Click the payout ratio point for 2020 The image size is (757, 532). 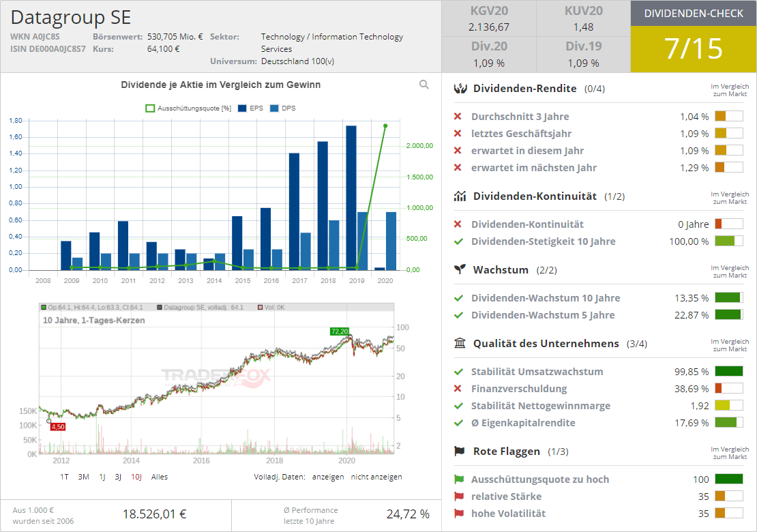pos(385,126)
